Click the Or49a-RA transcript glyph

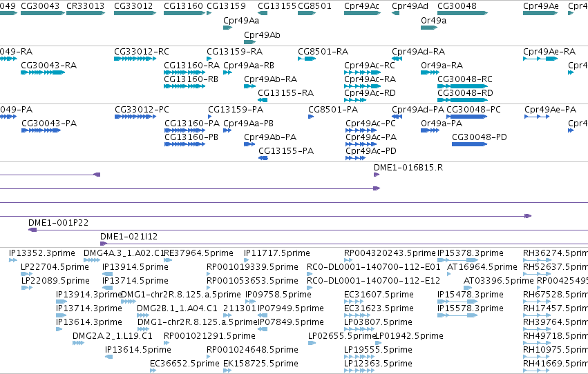pyautogui.click(x=430, y=72)
